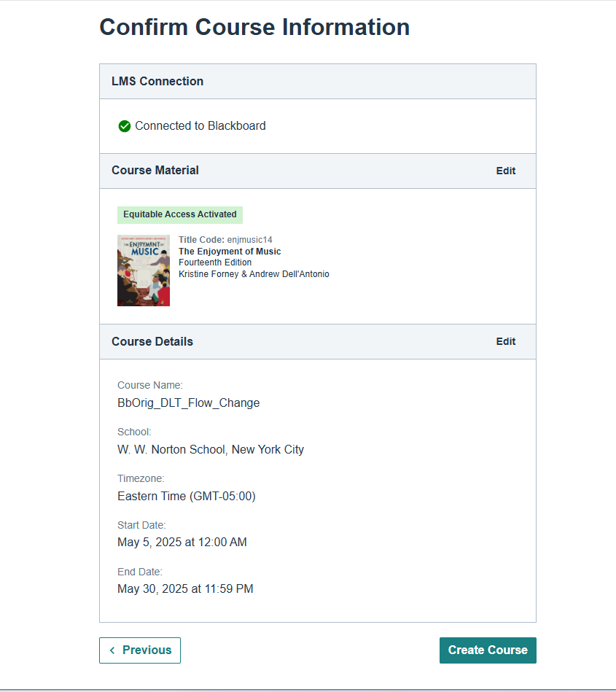Click the title code enjmusic14 text
Image resolution: width=616 pixels, height=692 pixels.
pyautogui.click(x=249, y=240)
